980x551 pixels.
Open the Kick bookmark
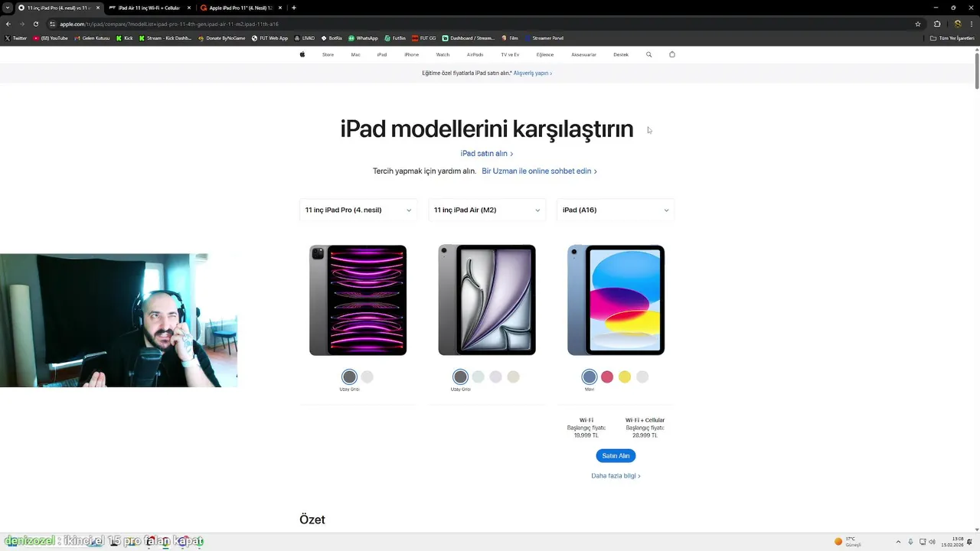coord(125,37)
